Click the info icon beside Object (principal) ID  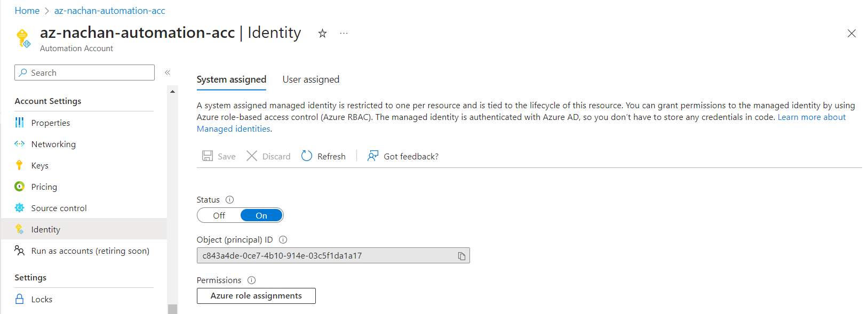point(283,240)
